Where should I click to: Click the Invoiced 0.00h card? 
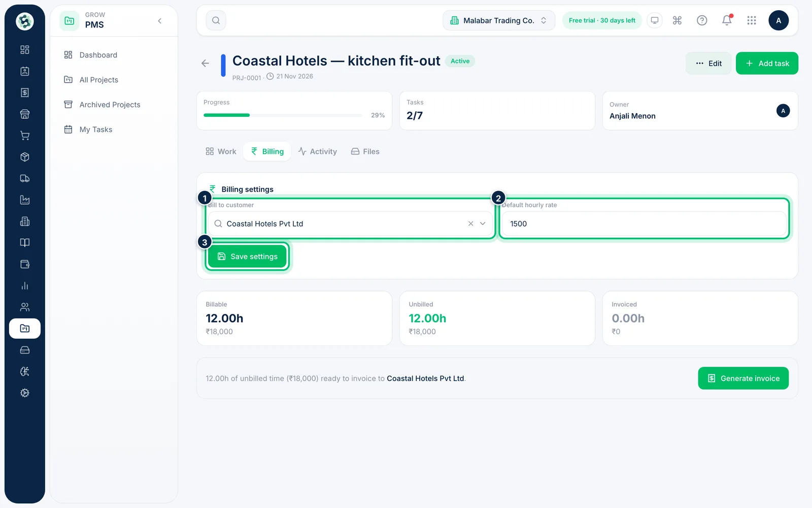(x=700, y=319)
